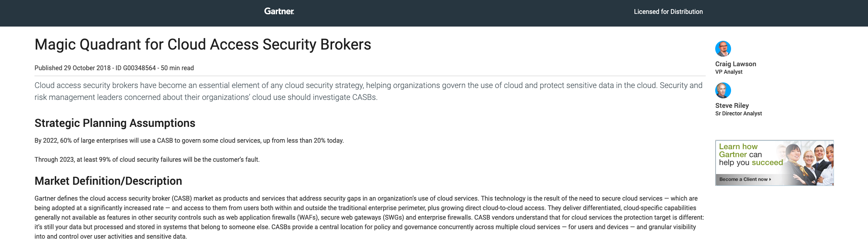
Task: Open the Learn how Gartner can help banner
Action: [x=774, y=163]
